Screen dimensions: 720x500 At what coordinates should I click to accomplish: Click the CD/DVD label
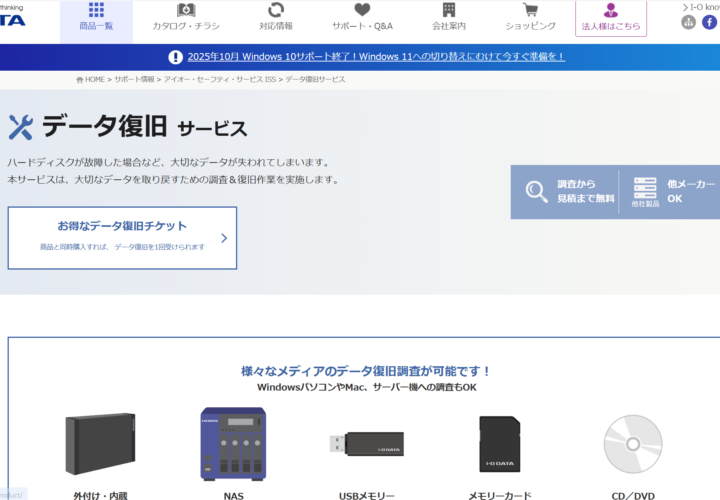(633, 495)
